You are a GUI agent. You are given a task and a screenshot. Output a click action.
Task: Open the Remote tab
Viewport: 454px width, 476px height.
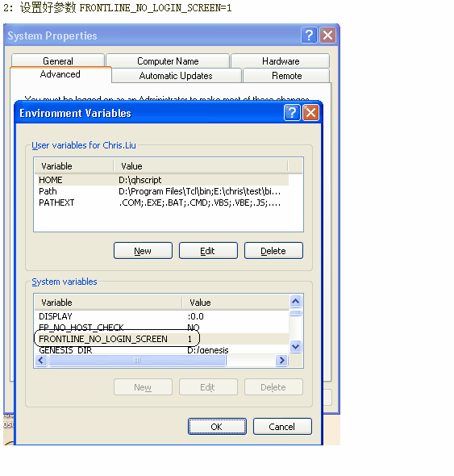[286, 75]
